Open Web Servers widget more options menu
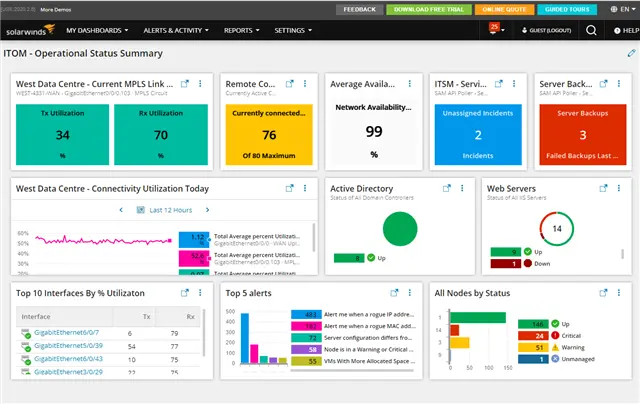 617,187
